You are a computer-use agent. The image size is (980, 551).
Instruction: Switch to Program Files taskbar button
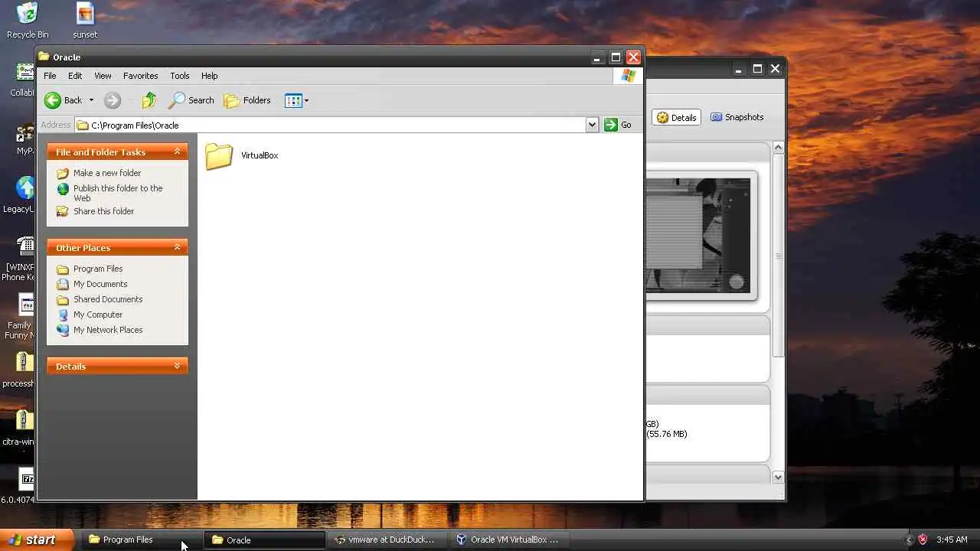point(140,540)
